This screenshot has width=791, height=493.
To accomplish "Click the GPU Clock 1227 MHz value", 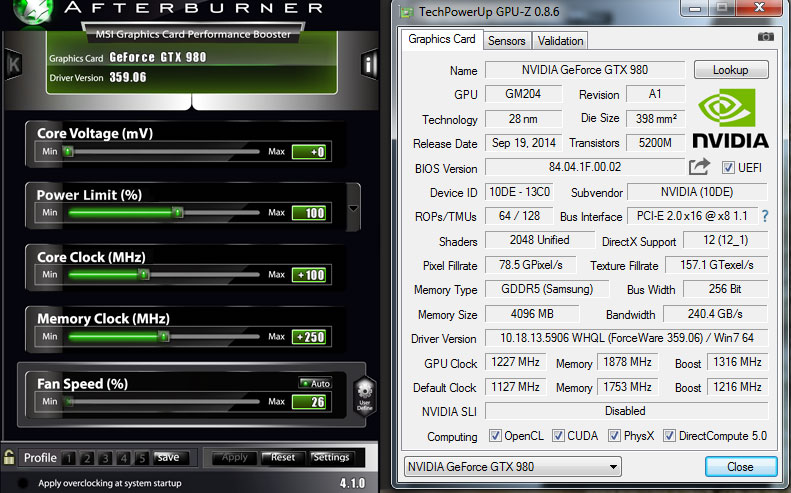I will point(515,362).
